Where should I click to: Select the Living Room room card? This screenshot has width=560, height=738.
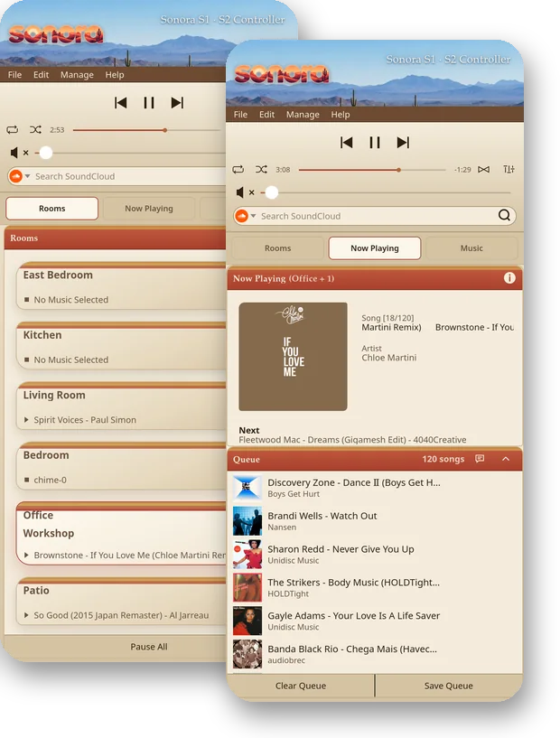coord(121,406)
